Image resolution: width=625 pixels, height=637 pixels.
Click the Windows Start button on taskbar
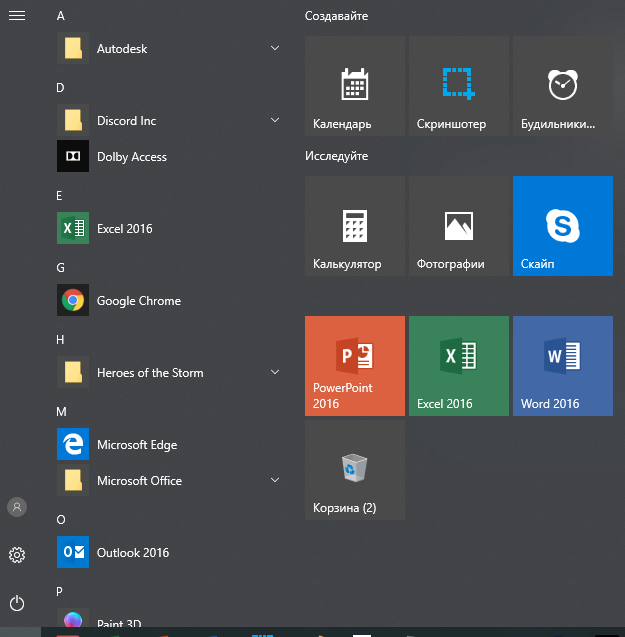click(x=20, y=632)
